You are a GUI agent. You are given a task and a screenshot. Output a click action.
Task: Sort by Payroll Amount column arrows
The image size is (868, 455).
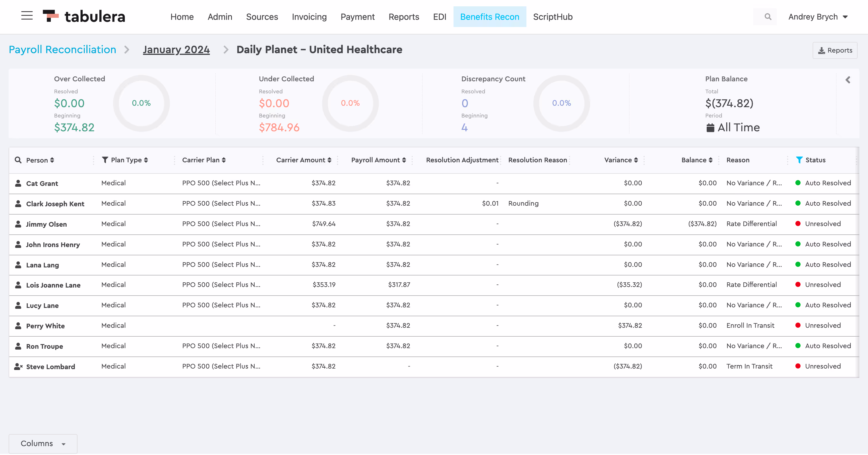pos(404,160)
